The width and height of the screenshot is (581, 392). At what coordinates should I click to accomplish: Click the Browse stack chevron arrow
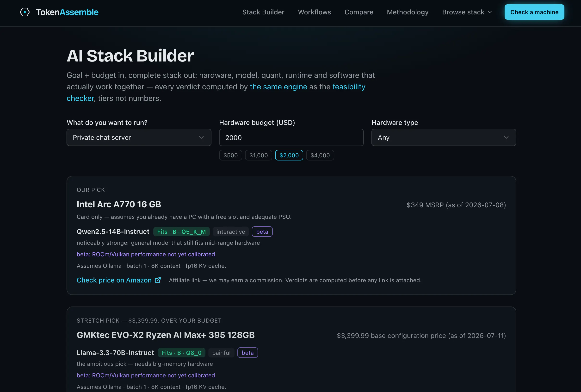489,12
